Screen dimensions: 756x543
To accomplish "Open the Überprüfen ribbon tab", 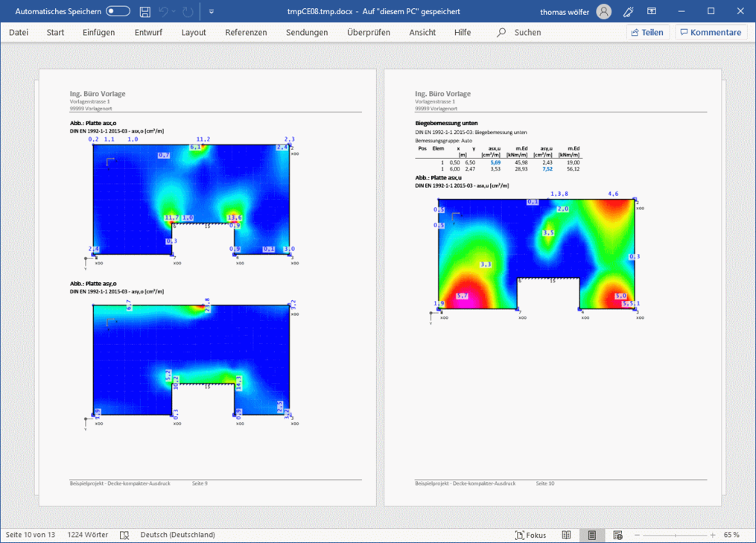I will pos(368,33).
